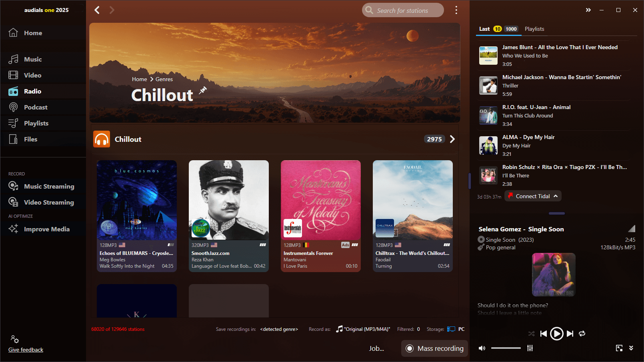644x362 pixels.
Task: Toggle repeat playback mode
Action: 582,334
